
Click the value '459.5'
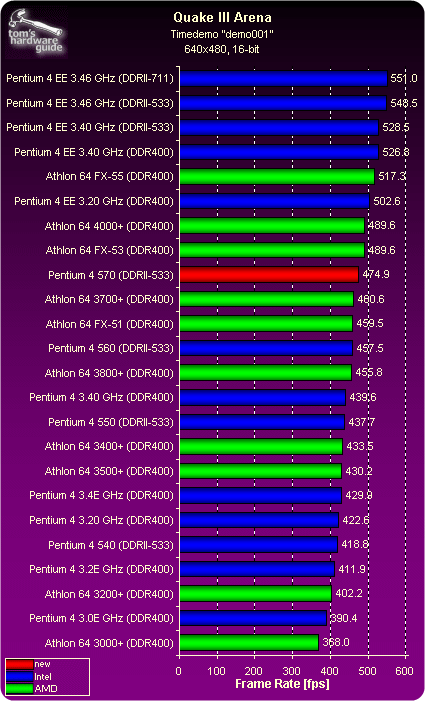(370, 324)
